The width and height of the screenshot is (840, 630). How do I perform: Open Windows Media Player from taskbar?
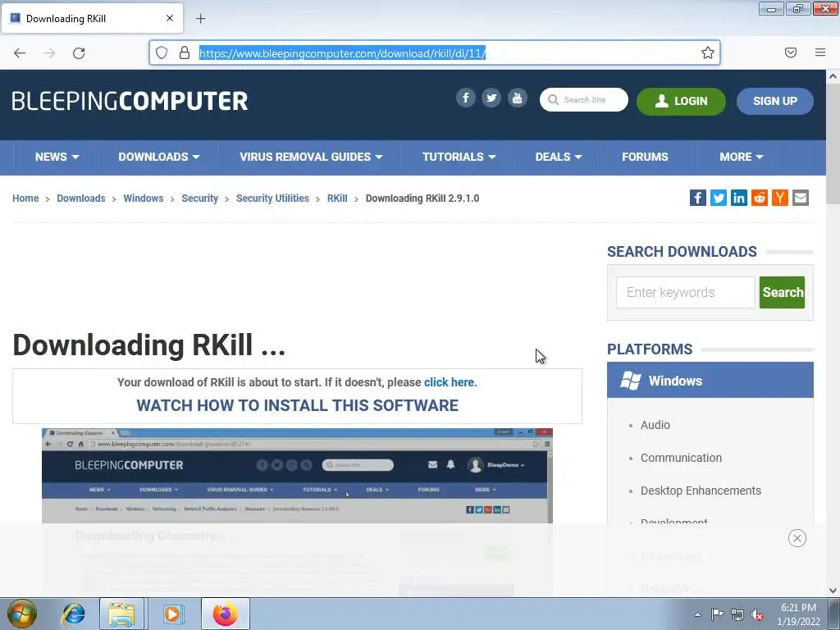(x=172, y=614)
